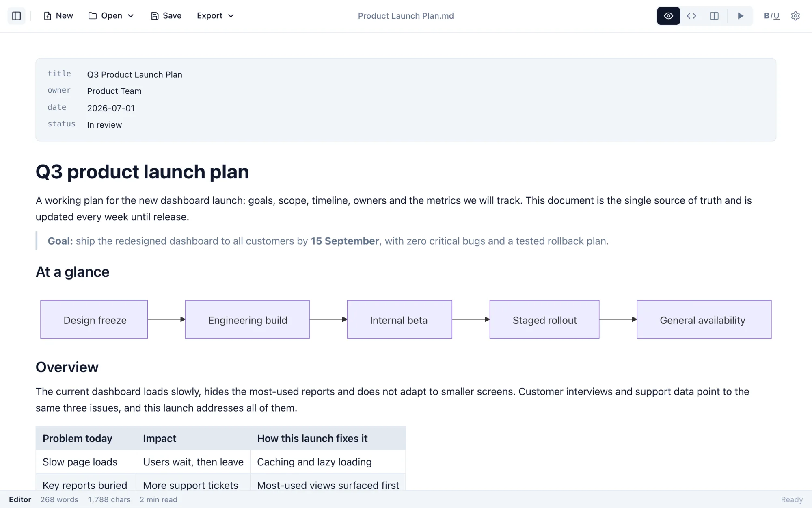This screenshot has width=812, height=508.
Task: Select the Design freeze diagram node
Action: coord(94,319)
